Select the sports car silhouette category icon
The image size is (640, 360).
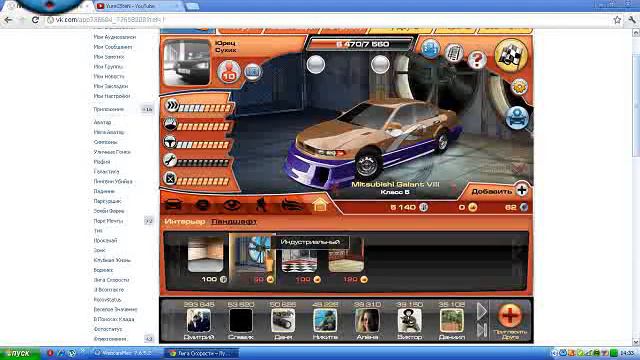pos(291,204)
